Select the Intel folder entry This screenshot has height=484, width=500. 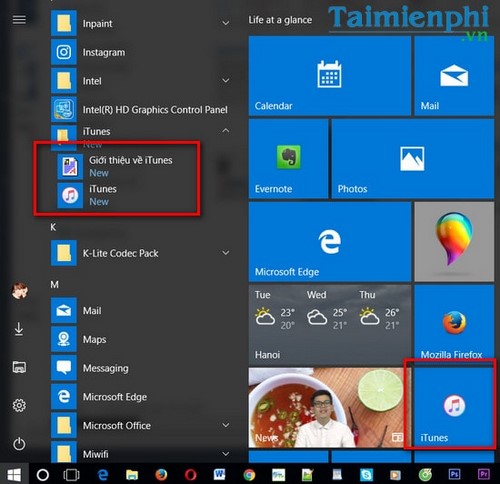coord(141,81)
